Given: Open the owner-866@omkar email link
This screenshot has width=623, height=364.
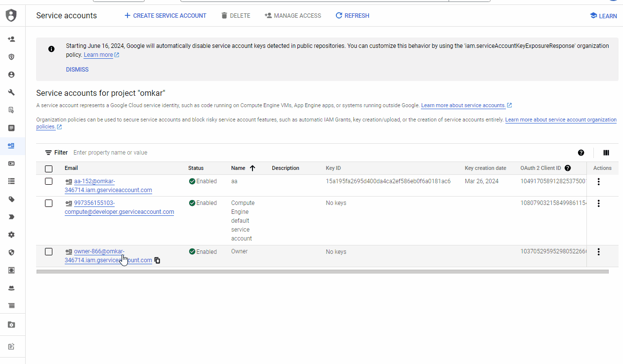Looking at the screenshot, I should pos(108,256).
